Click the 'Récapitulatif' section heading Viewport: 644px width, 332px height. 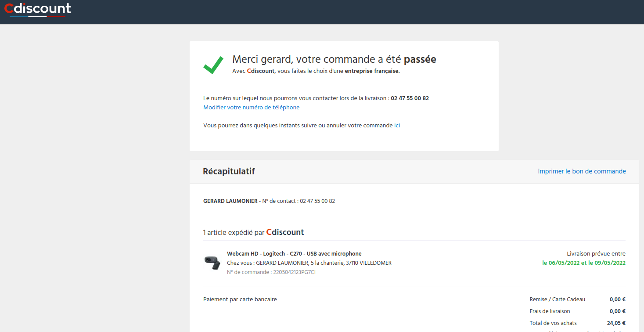pos(229,171)
